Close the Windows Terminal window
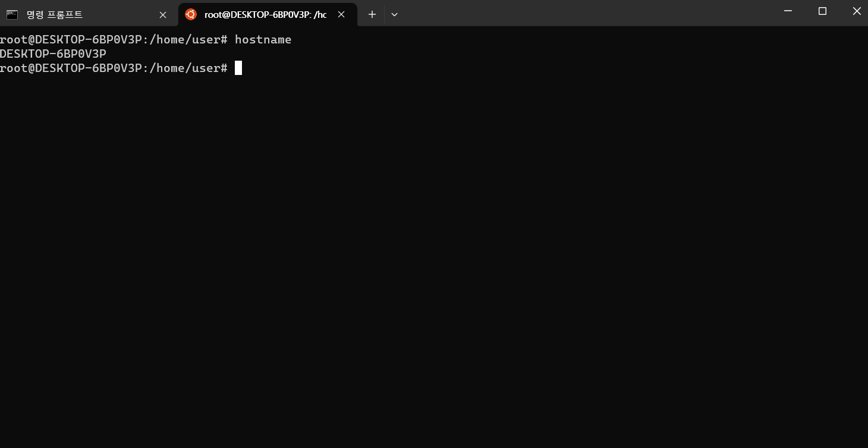The height and width of the screenshot is (448, 868). [857, 11]
